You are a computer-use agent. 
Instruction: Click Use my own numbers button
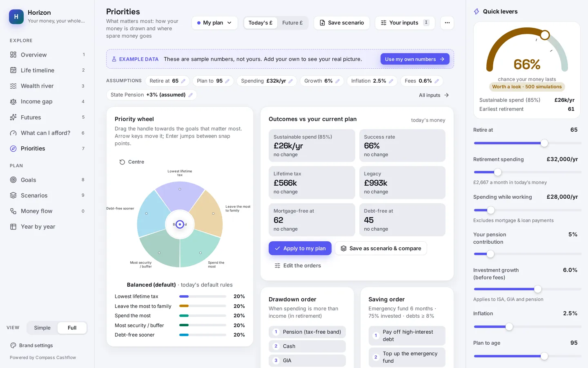point(415,59)
